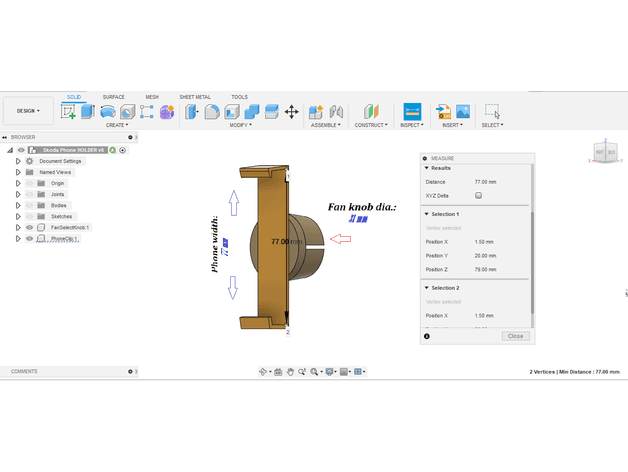The width and height of the screenshot is (628, 472).
Task: Select the Shell tool icon
Action: pos(232,112)
